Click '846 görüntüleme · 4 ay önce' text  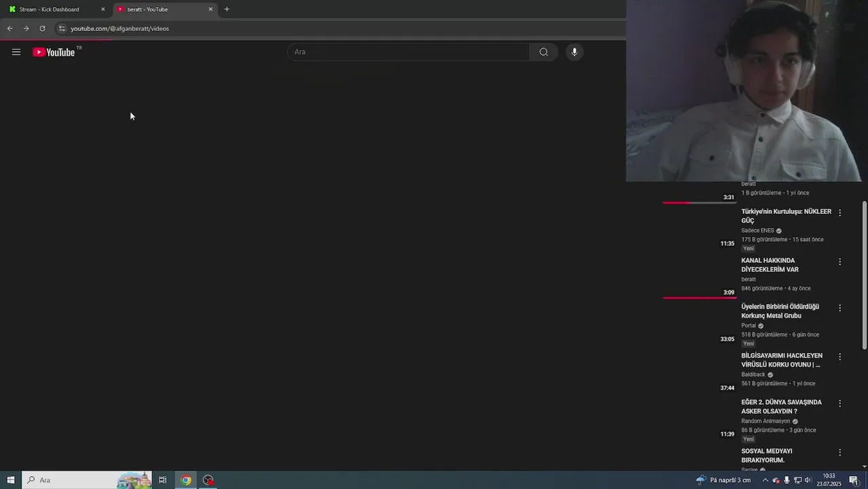(x=776, y=289)
